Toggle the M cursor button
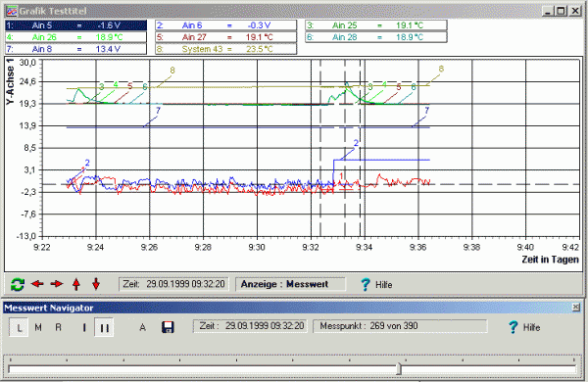 38,328
